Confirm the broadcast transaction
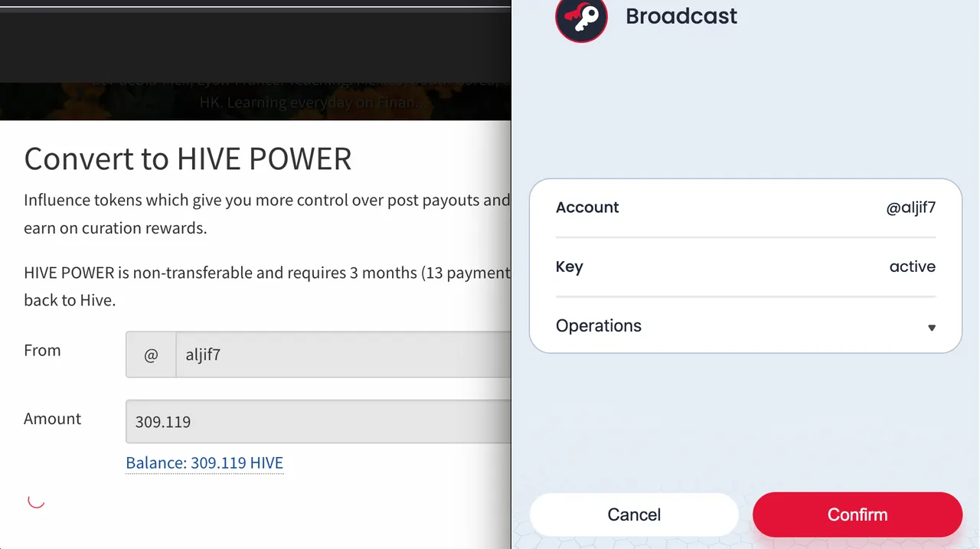Image resolution: width=980 pixels, height=549 pixels. (857, 515)
